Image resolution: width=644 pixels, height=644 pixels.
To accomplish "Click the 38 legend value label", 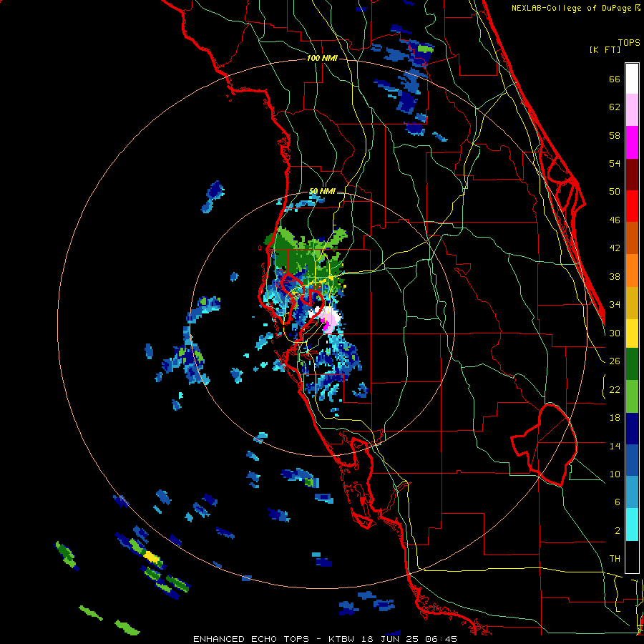I will pos(615,276).
